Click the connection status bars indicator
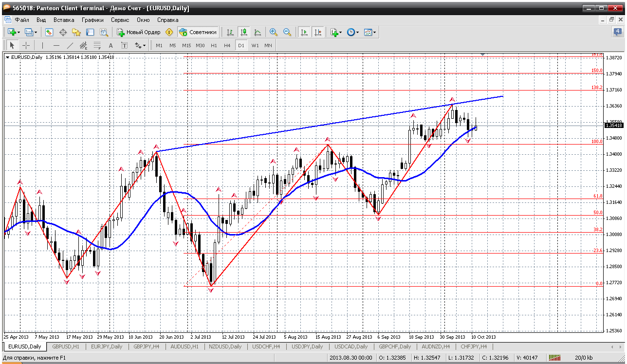 point(554,358)
